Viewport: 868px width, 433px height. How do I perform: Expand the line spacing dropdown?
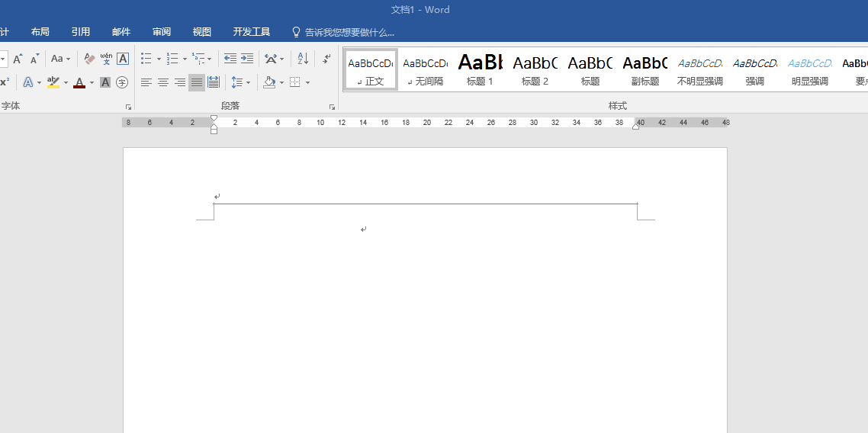pyautogui.click(x=249, y=82)
